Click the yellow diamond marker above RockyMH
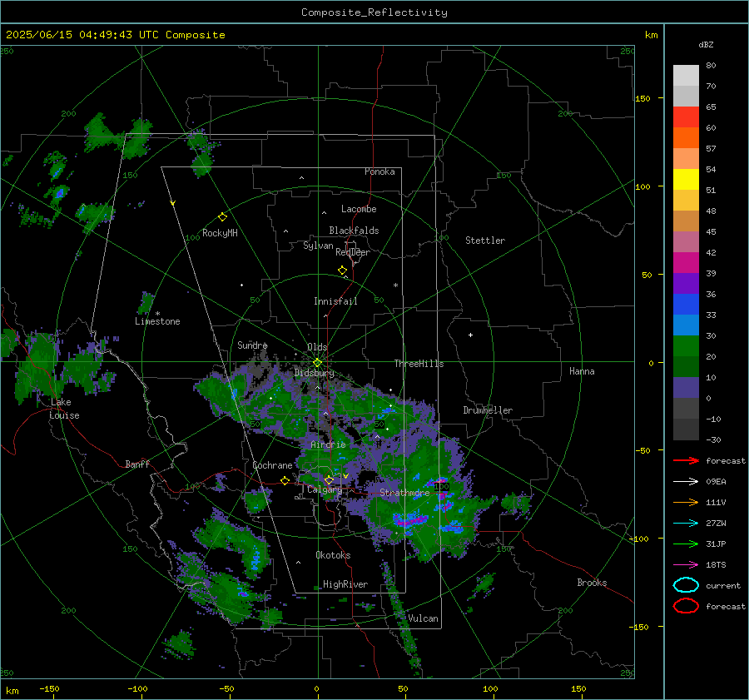 222,217
